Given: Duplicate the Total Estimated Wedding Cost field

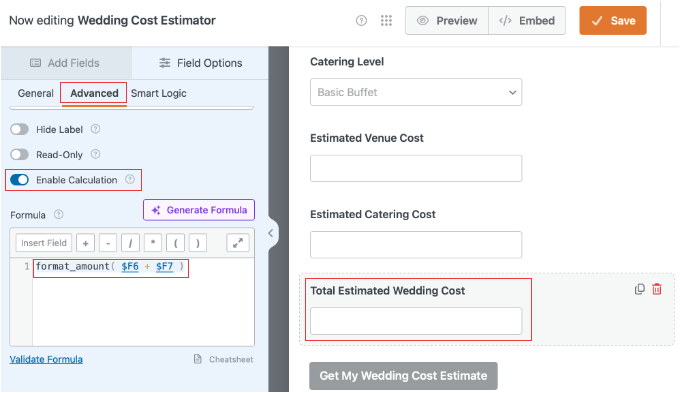Looking at the screenshot, I should tap(640, 289).
